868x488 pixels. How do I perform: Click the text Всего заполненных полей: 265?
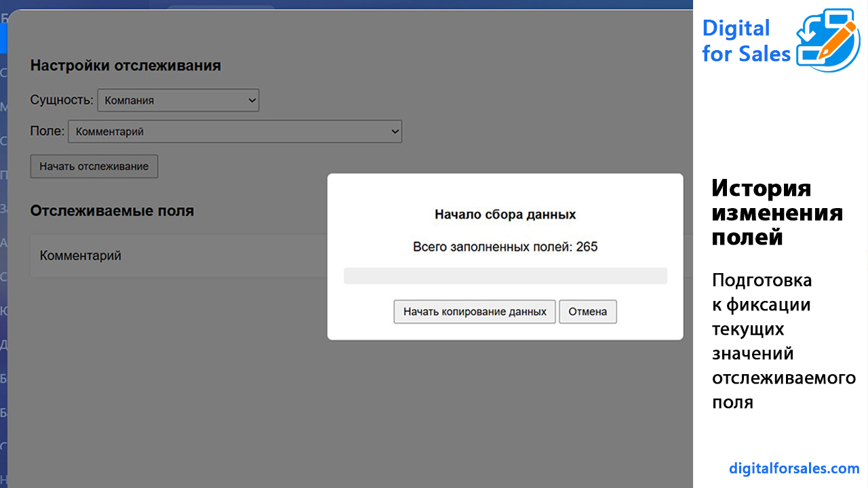click(x=505, y=247)
